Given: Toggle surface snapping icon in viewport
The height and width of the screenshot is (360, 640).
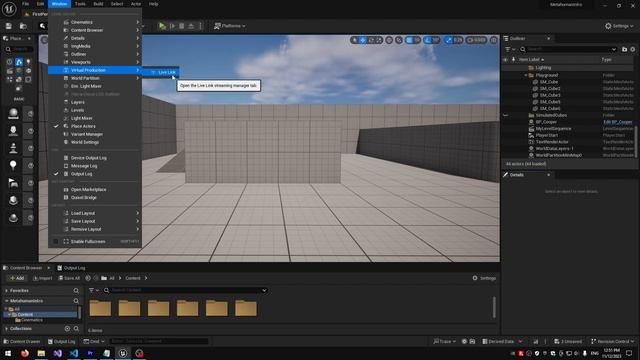Looking at the screenshot, I should tap(399, 40).
